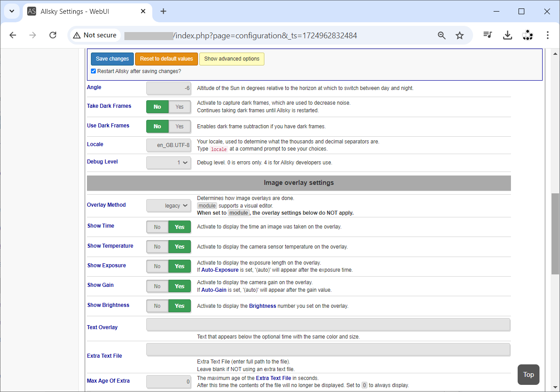
Task: Uncheck Restart Allsky after saving changes
Action: pos(93,71)
